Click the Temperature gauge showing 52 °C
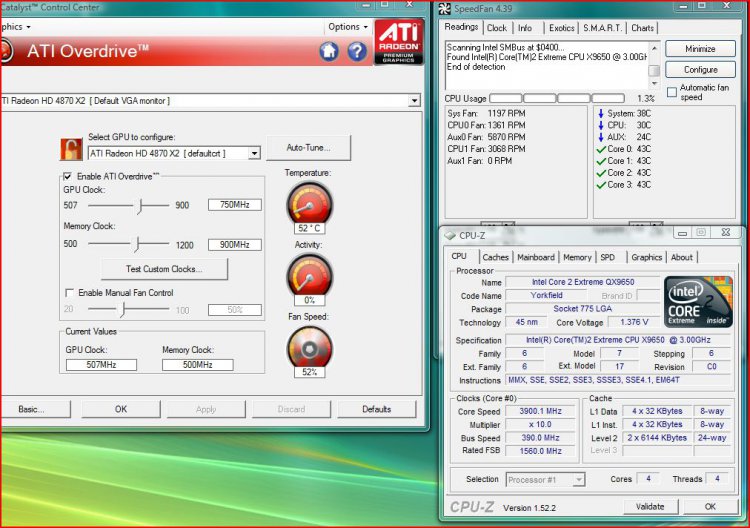The image size is (750, 528). click(309, 204)
